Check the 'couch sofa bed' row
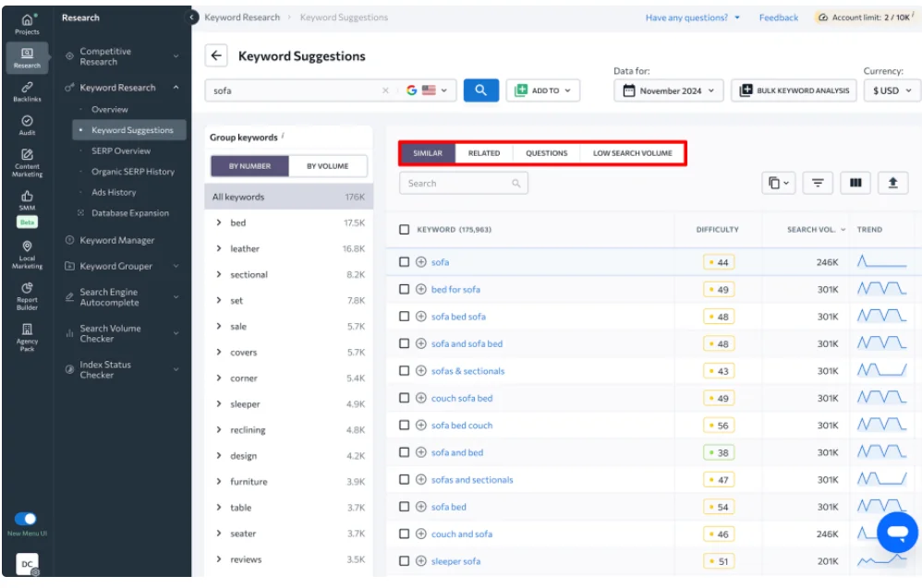922x588 pixels. pyautogui.click(x=404, y=398)
